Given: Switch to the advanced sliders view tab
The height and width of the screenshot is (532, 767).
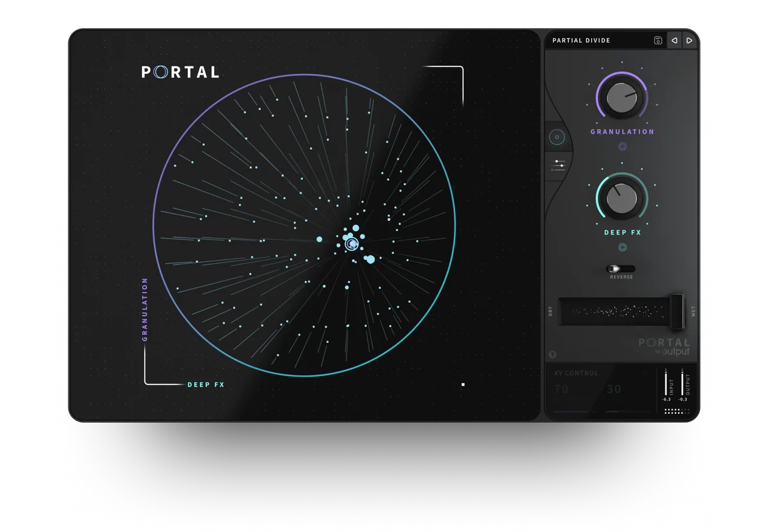Looking at the screenshot, I should coord(559,165).
